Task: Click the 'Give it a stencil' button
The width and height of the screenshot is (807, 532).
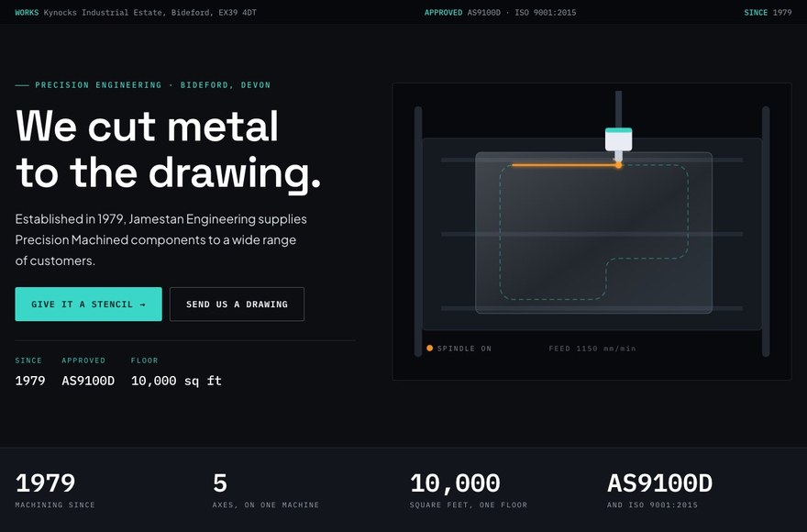Action: pyautogui.click(x=89, y=304)
